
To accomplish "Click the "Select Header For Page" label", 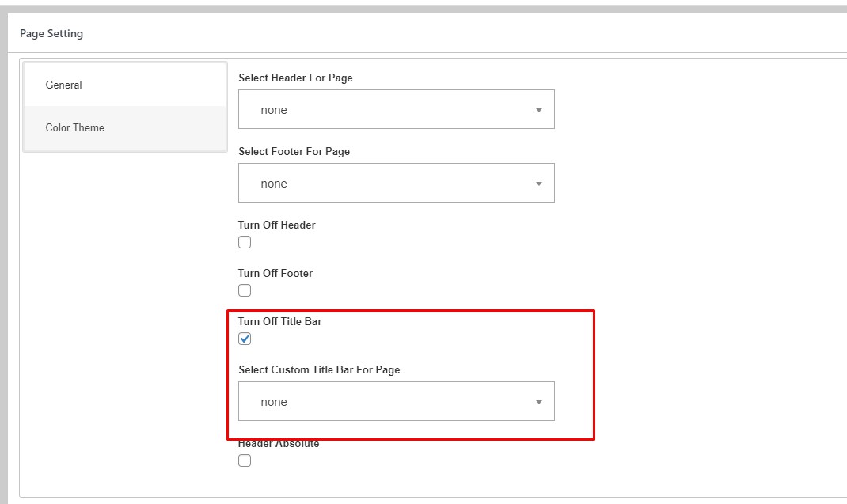I will pos(295,78).
